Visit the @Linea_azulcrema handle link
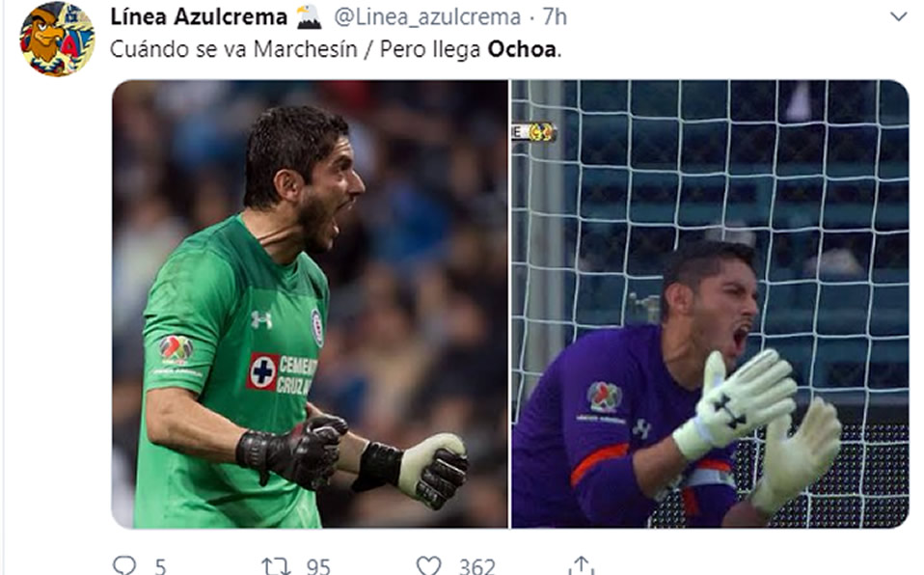Viewport: 924px width, 575px height. tap(427, 17)
